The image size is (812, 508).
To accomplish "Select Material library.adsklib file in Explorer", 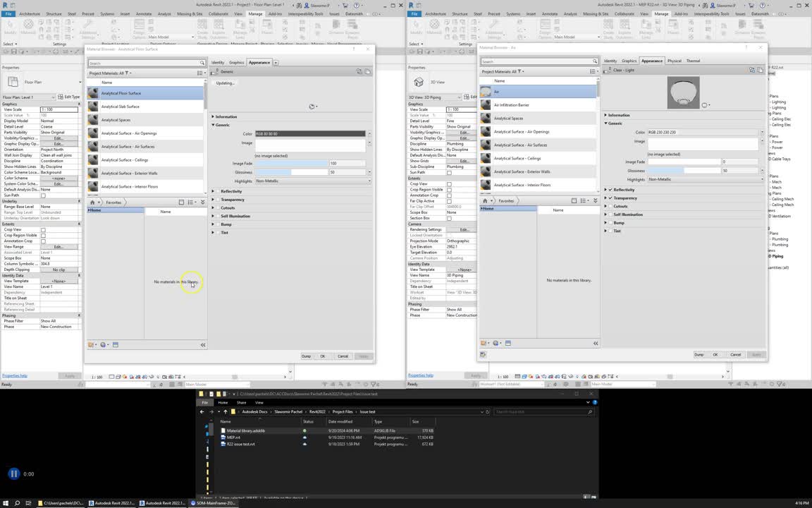I will pos(245,431).
